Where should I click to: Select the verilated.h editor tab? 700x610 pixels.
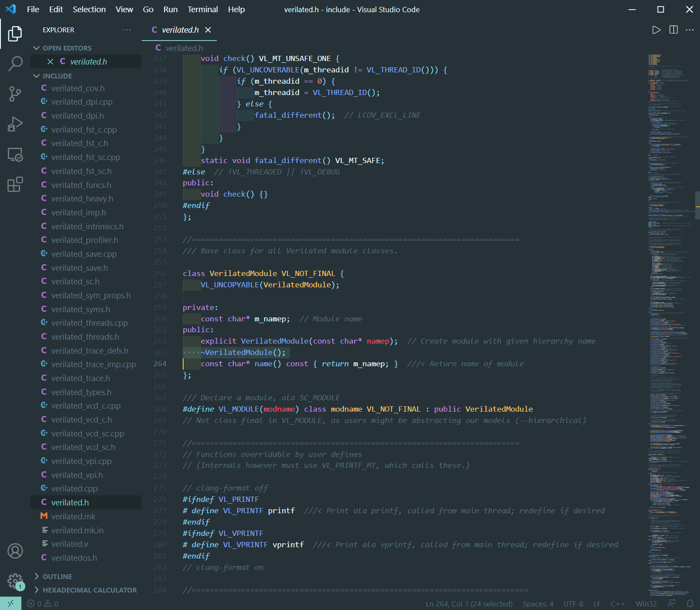(x=180, y=30)
